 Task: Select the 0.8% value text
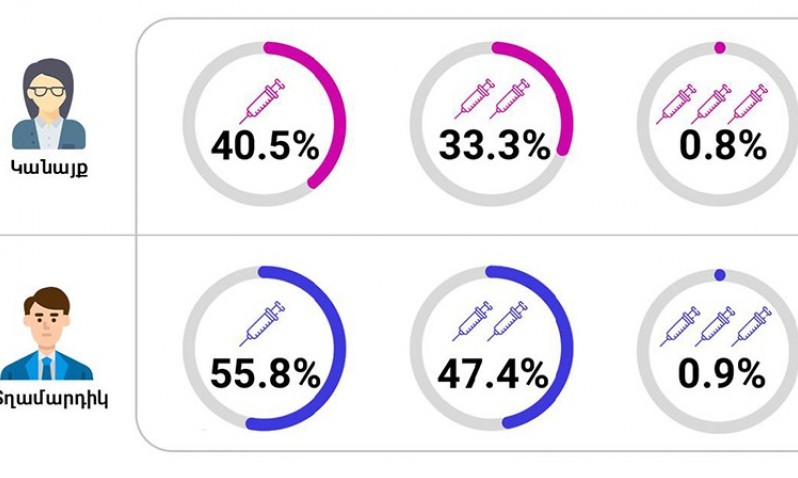[x=723, y=146]
